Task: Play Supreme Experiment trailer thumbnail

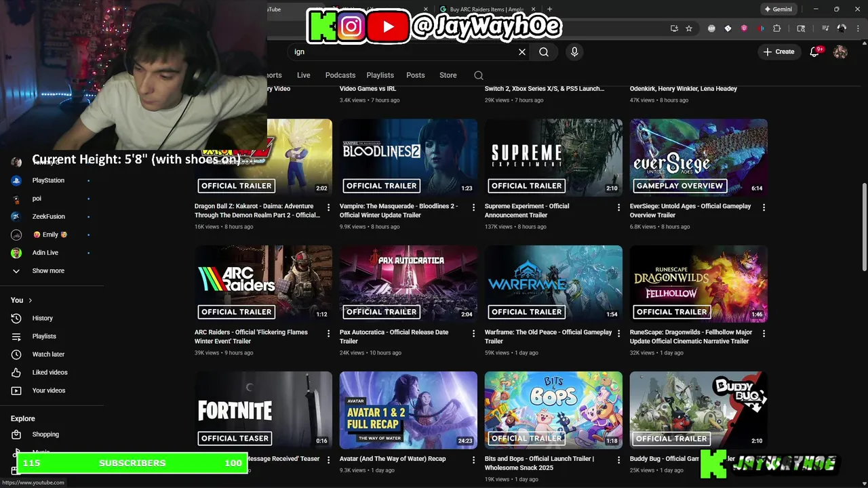Action: (x=553, y=158)
